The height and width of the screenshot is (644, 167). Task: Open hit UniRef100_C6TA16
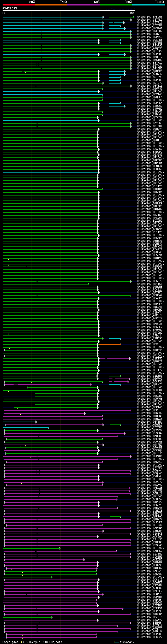pyautogui.click(x=150, y=23)
